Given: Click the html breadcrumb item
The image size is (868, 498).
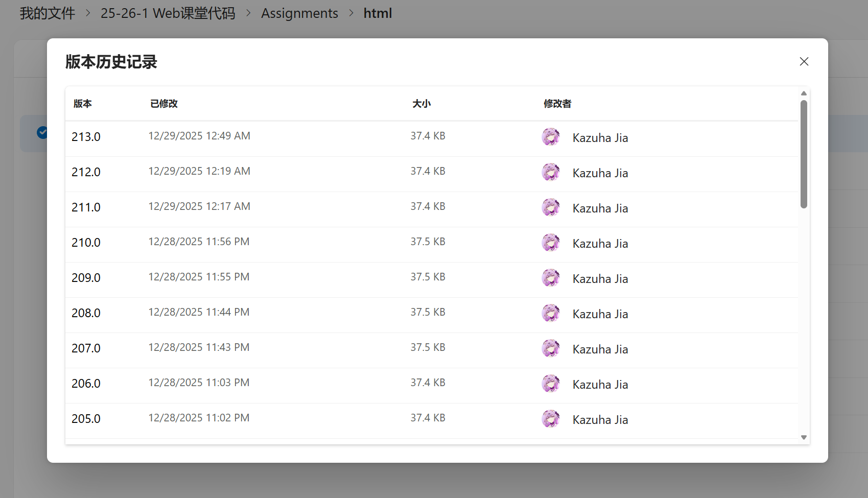Looking at the screenshot, I should (x=378, y=13).
